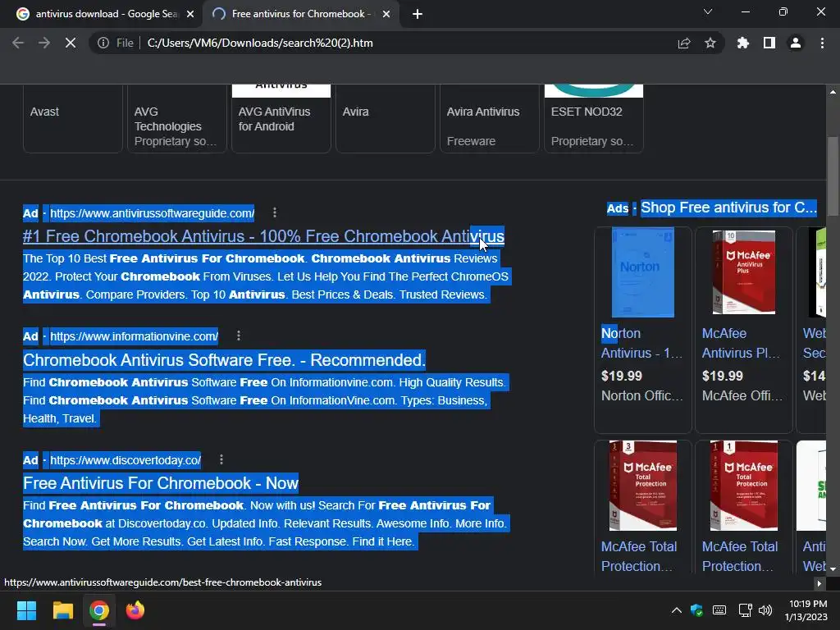Click the https://www.informationvine.com/ ad URL
The image size is (840, 630).
tap(134, 336)
